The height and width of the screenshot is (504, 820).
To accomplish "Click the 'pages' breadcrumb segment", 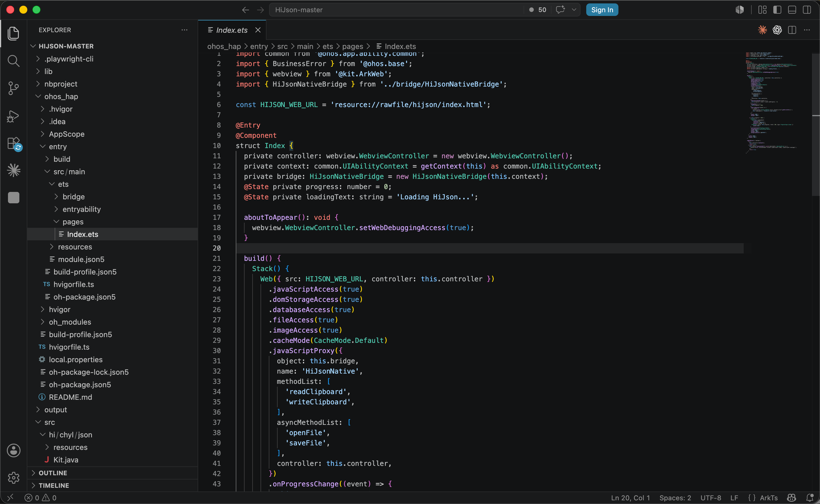I will (x=352, y=46).
